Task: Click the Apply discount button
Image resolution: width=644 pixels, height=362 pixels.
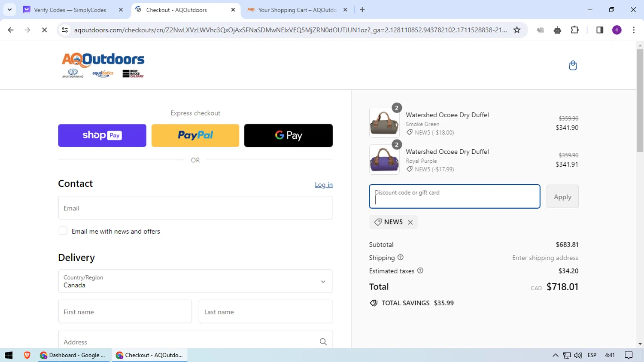Action: pyautogui.click(x=562, y=197)
